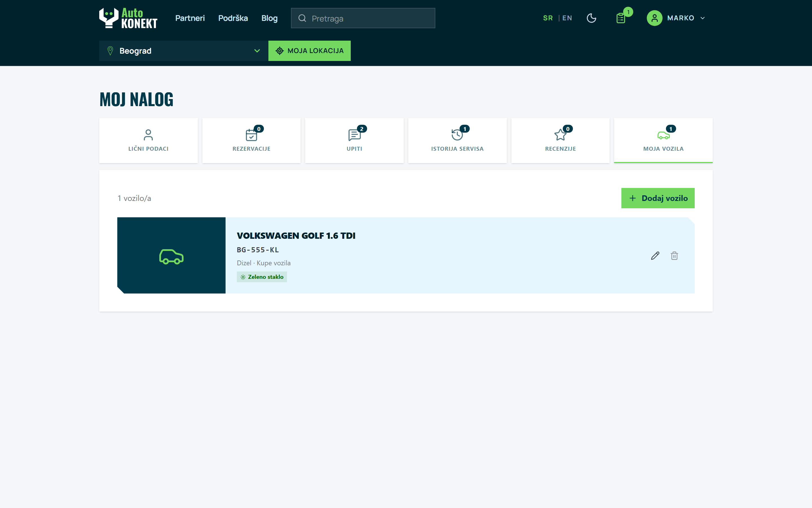
Task: Go to the Blog
Action: click(x=270, y=18)
